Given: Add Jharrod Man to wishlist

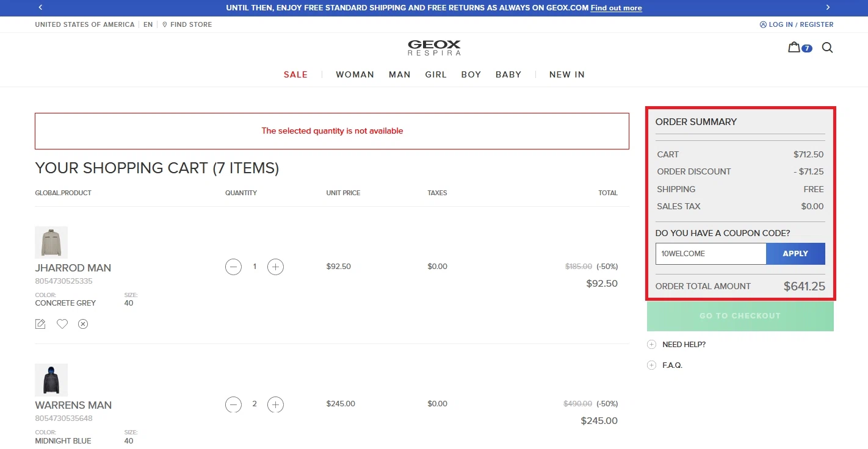Looking at the screenshot, I should tap(62, 324).
